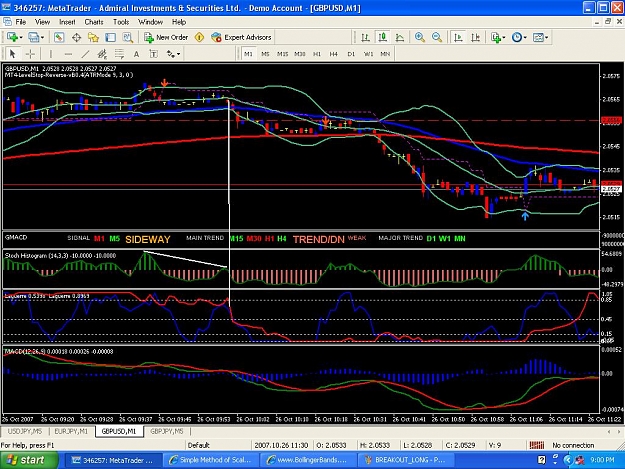Image resolution: width=625 pixels, height=469 pixels.
Task: Select the Vertical Line drawing tool
Action: (51, 54)
